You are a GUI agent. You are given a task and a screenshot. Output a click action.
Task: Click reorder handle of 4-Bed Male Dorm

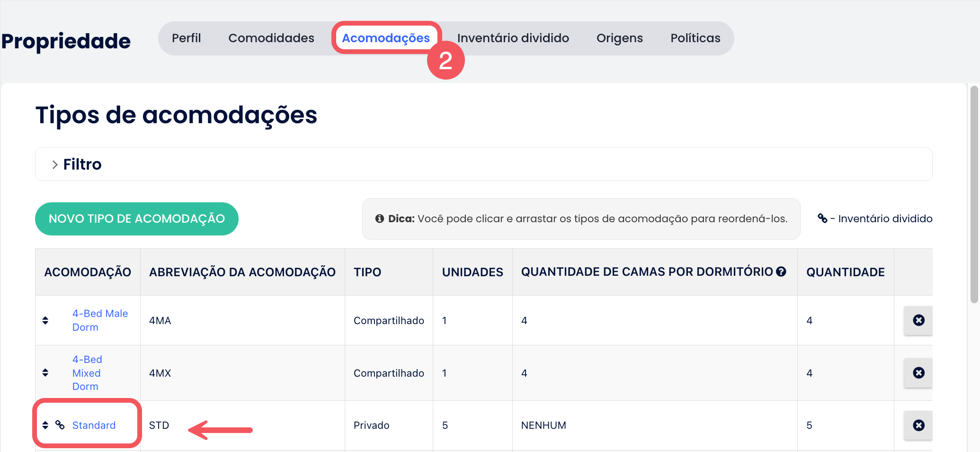45,320
